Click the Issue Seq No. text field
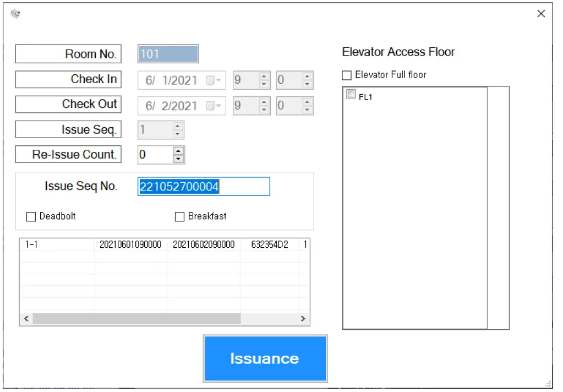This screenshot has height=392, width=563. (203, 187)
